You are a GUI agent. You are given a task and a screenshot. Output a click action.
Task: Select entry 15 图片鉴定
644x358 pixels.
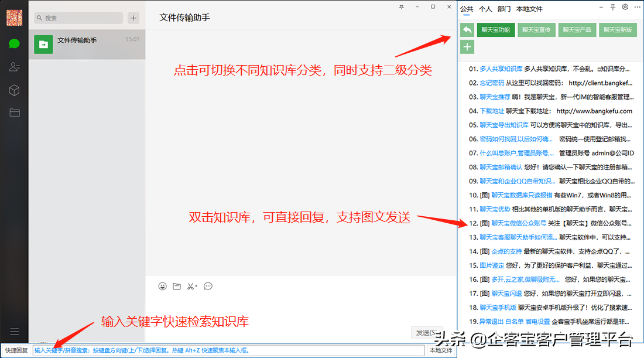(x=550, y=265)
